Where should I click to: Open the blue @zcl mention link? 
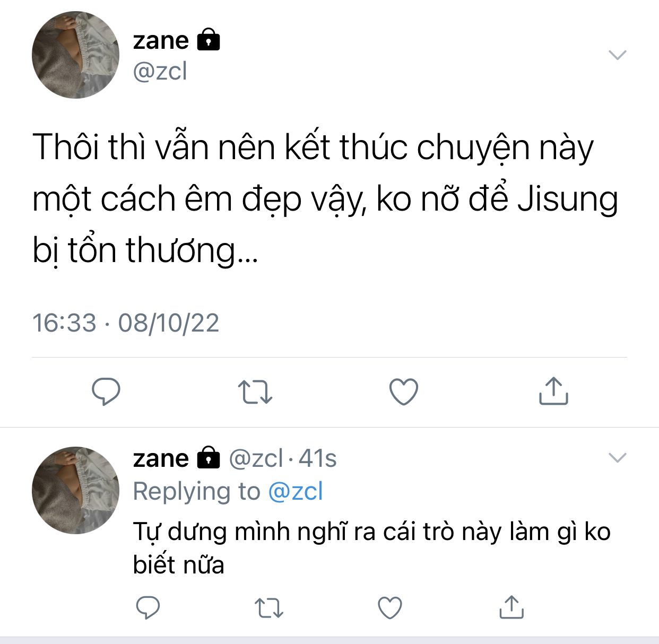pos(296,491)
